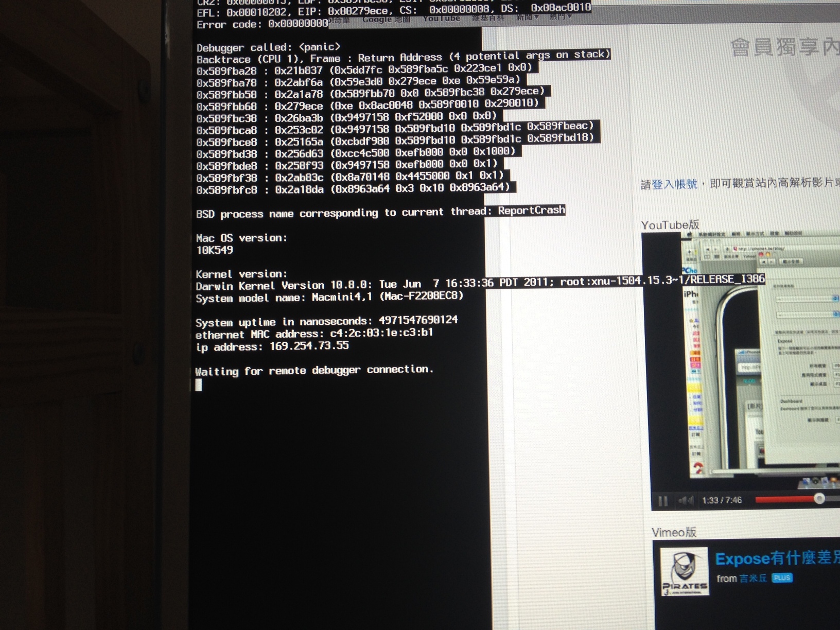Mute the YouTube video volume icon
840x630 pixels.
[685, 500]
